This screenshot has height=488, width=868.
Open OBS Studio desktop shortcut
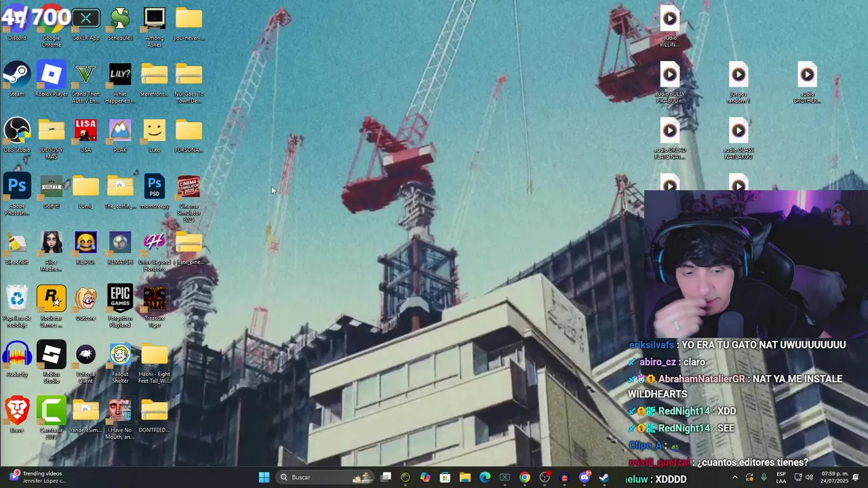(x=17, y=135)
